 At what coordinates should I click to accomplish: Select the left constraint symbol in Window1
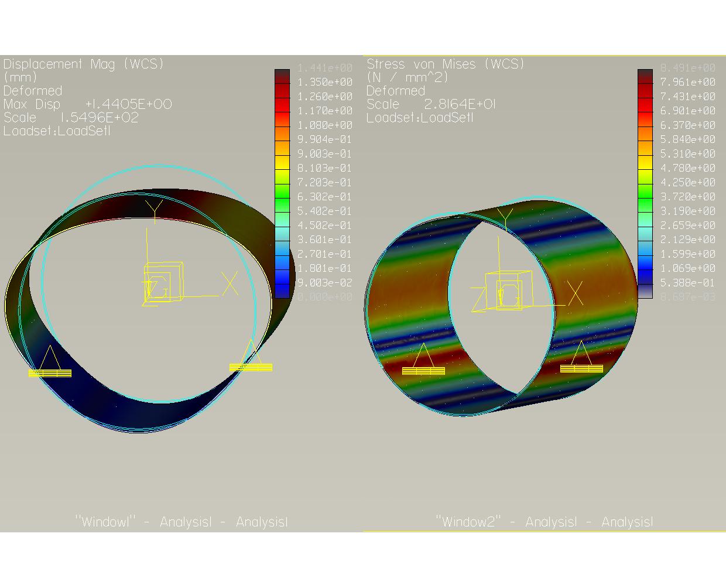coord(50,361)
